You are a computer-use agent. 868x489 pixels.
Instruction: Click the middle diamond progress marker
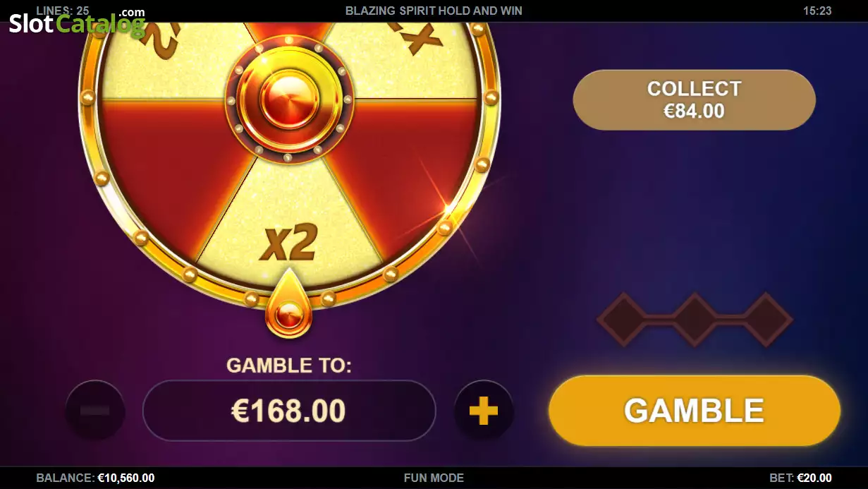click(x=695, y=320)
